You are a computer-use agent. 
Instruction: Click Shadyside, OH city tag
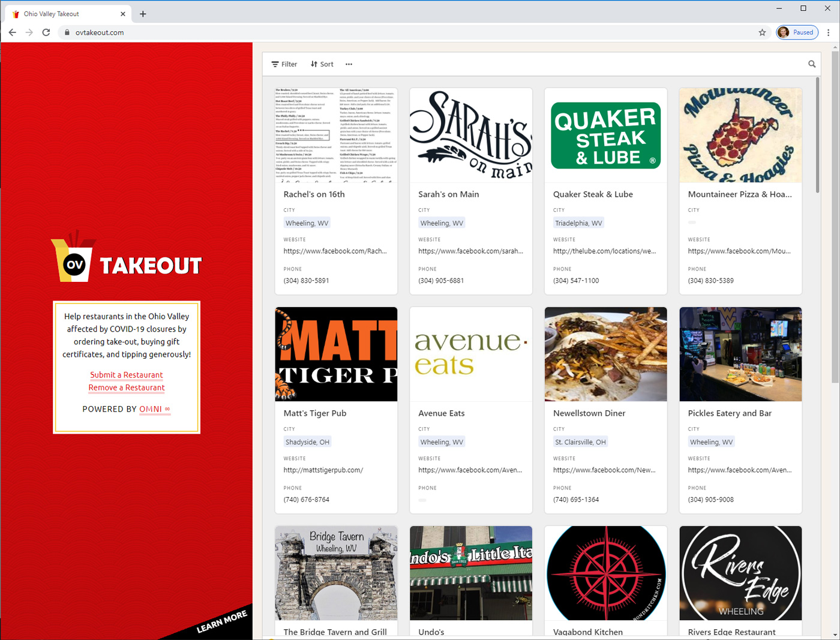pyautogui.click(x=307, y=442)
